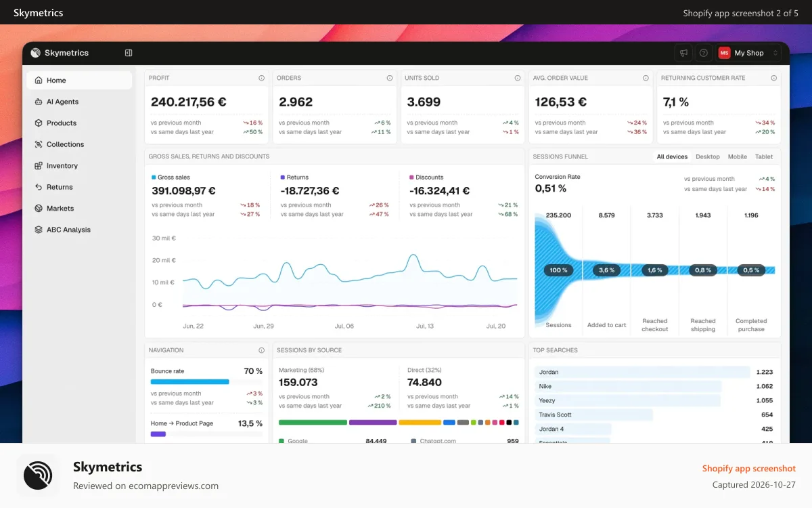Select the All devices tab
Screen dimensions: 812x508
[x=672, y=156]
